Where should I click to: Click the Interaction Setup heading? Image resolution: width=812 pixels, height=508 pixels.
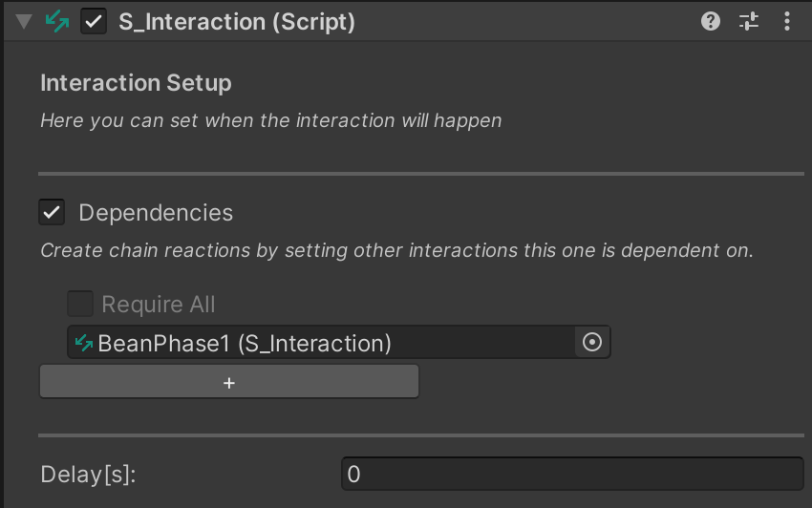coord(136,83)
